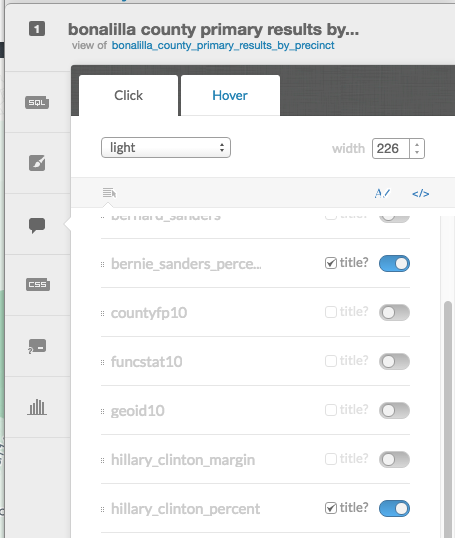Select the geoid10 field name
The height and width of the screenshot is (538, 455).
138,411
